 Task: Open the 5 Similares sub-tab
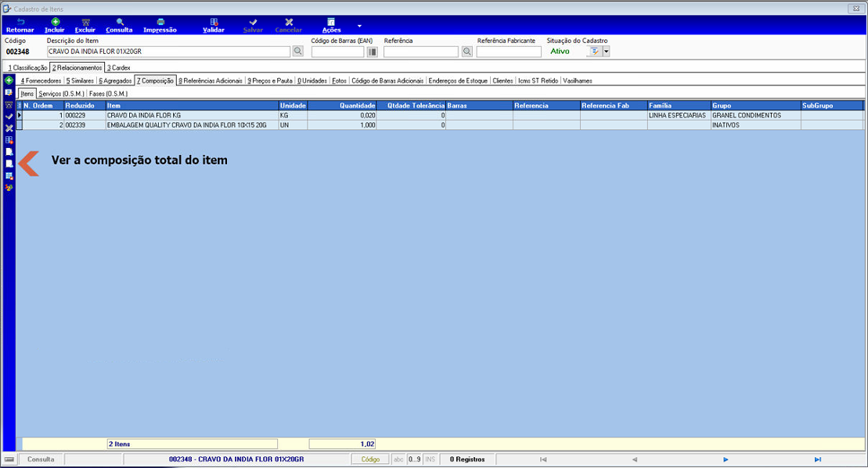coord(80,81)
